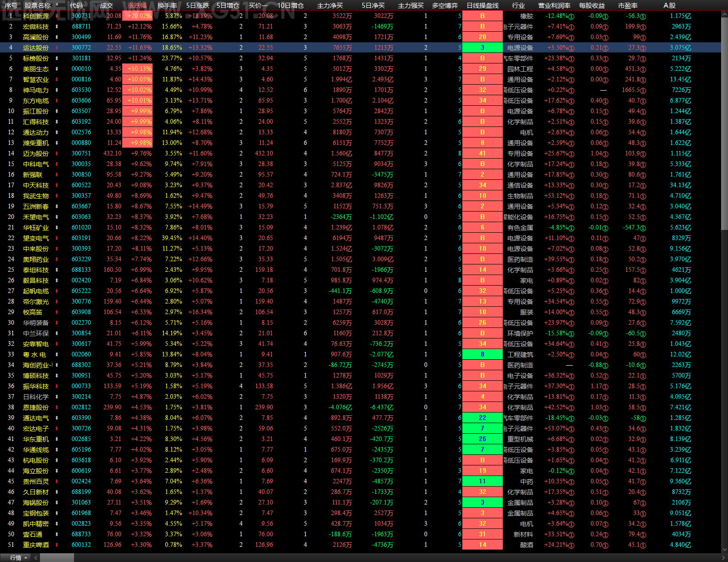Click green signal cell 22 in 通达电气 row
The width and height of the screenshot is (728, 562).
pos(483,418)
